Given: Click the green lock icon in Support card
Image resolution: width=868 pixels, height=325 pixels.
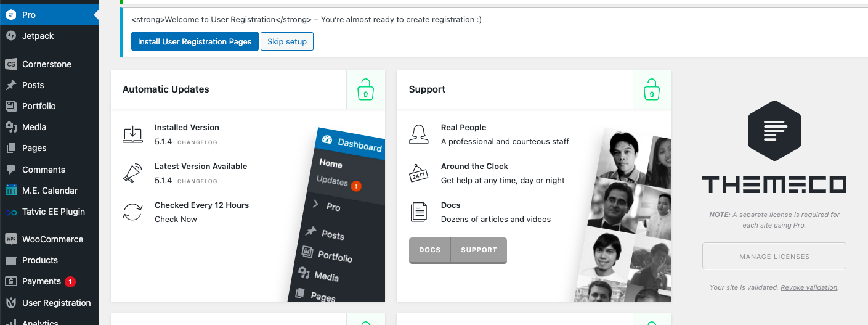Looking at the screenshot, I should pos(652,89).
